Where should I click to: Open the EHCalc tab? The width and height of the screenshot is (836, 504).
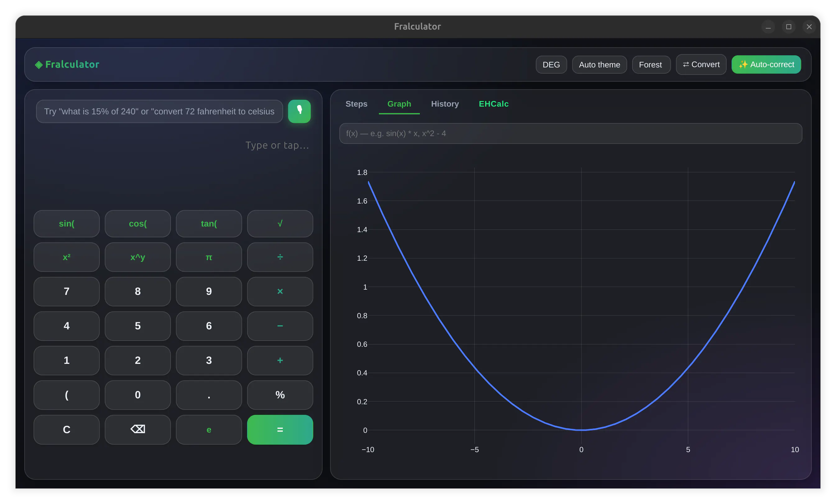494,104
